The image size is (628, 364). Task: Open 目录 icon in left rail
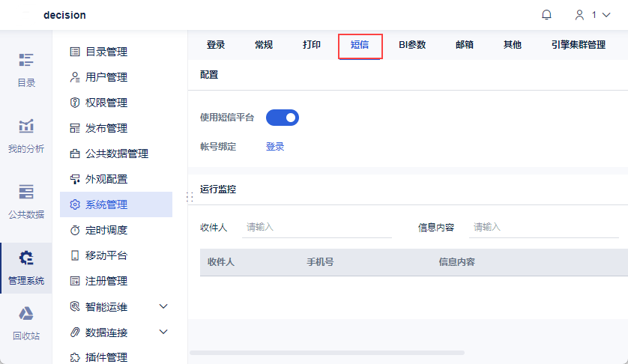26,60
